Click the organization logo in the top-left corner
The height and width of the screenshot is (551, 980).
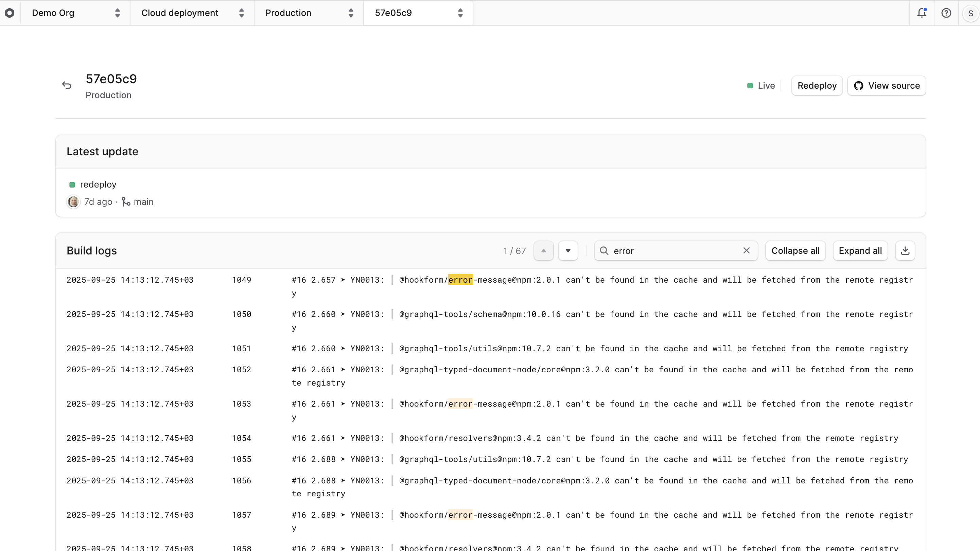(x=10, y=13)
